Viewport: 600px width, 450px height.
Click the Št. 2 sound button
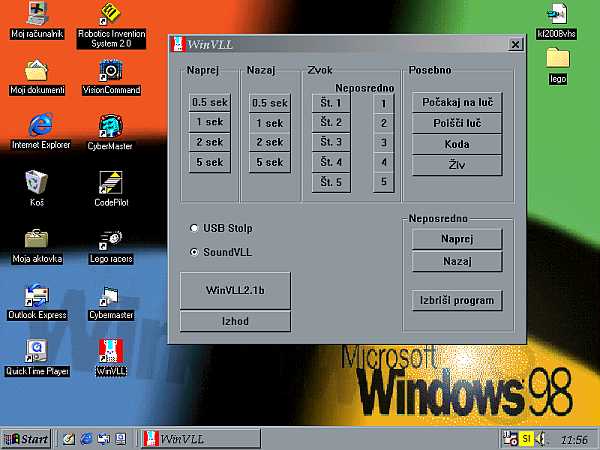[331, 122]
